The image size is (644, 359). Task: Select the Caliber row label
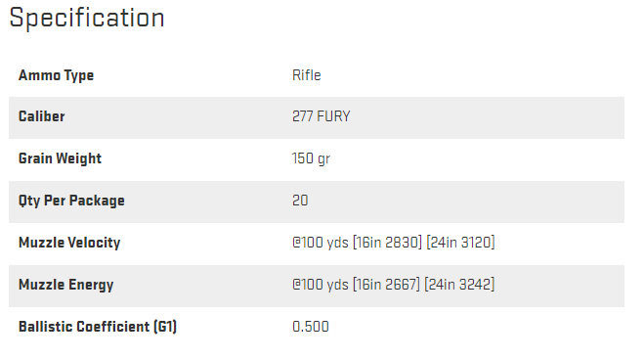41,116
